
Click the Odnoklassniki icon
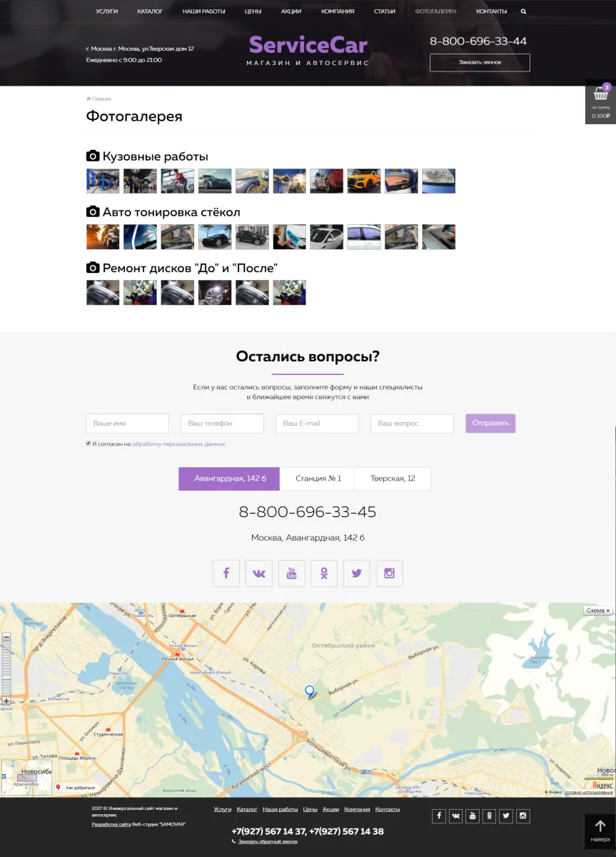pyautogui.click(x=324, y=573)
